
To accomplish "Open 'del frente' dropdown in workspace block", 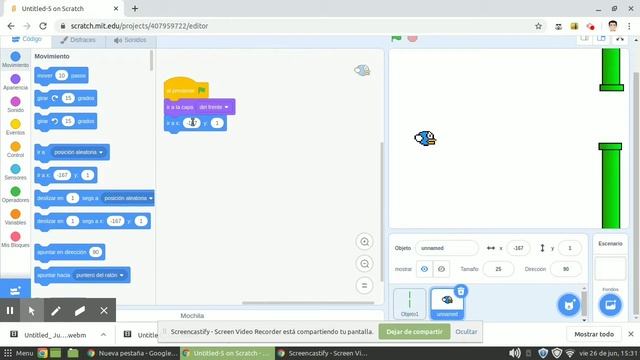I will 213,107.
